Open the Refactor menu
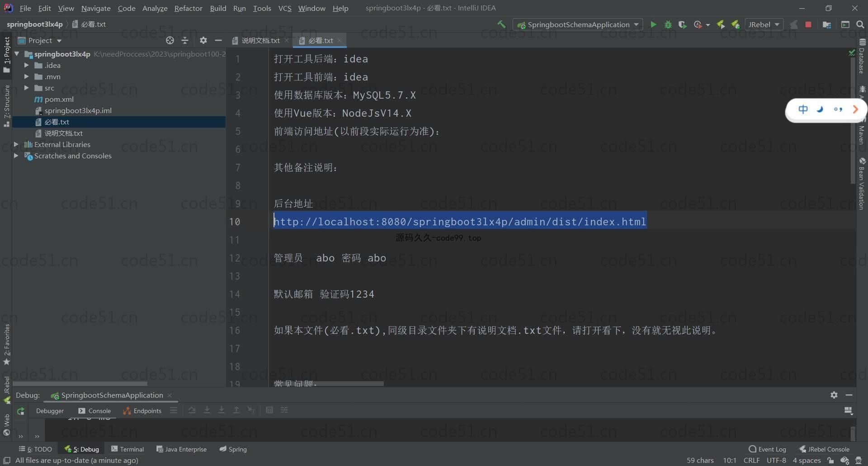The image size is (868, 466). [188, 8]
